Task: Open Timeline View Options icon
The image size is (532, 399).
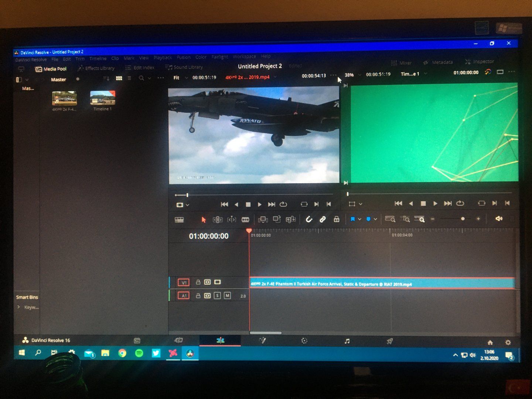Action: 179,220
